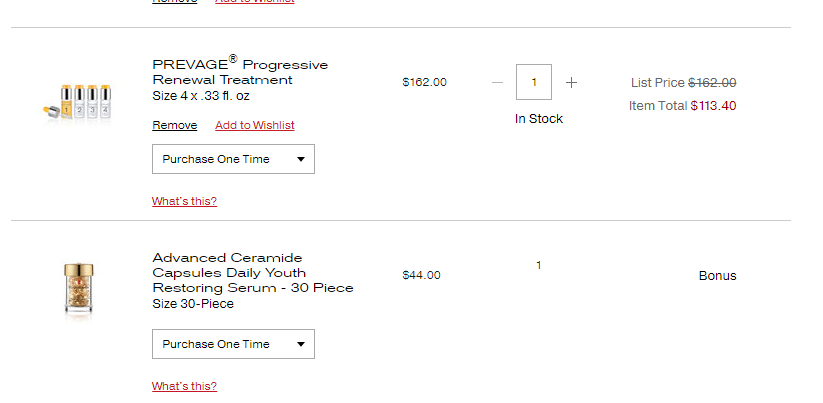Image resolution: width=823 pixels, height=403 pixels.
Task: Click the $44.00 price of Ceramide Capsules
Action: pyautogui.click(x=421, y=275)
